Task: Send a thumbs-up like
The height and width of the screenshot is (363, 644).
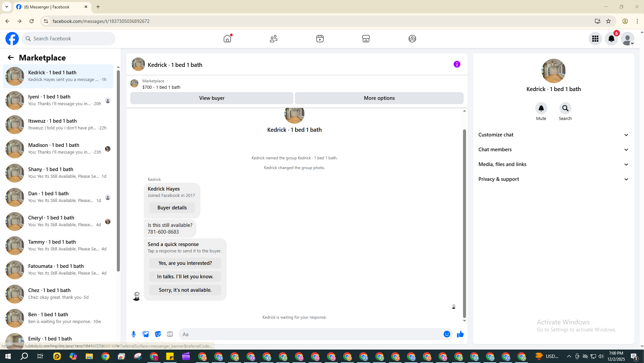Action: [460, 334]
